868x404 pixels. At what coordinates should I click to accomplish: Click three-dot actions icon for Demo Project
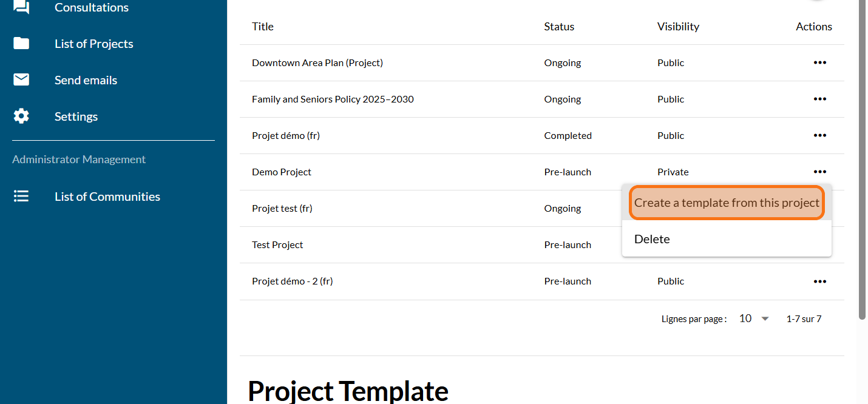[820, 172]
